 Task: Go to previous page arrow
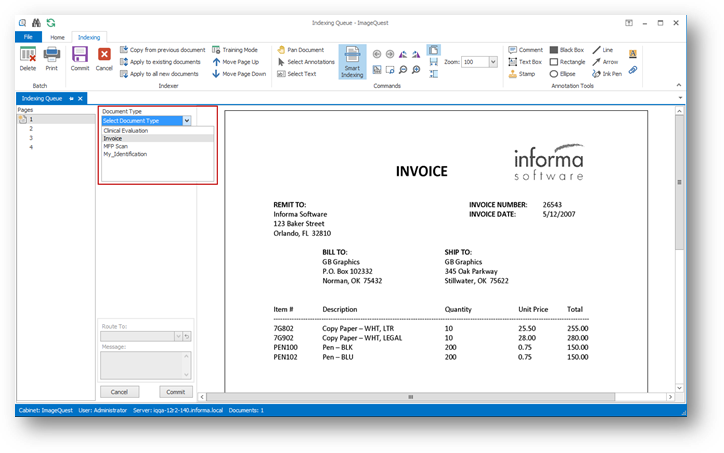[377, 54]
